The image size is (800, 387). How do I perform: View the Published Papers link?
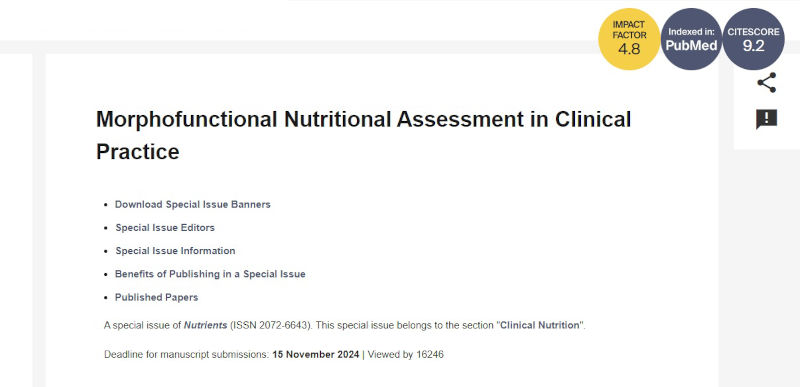[156, 297]
